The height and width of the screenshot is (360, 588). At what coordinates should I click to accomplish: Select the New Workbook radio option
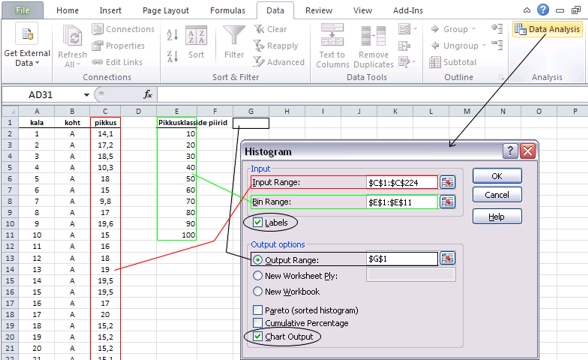258,291
